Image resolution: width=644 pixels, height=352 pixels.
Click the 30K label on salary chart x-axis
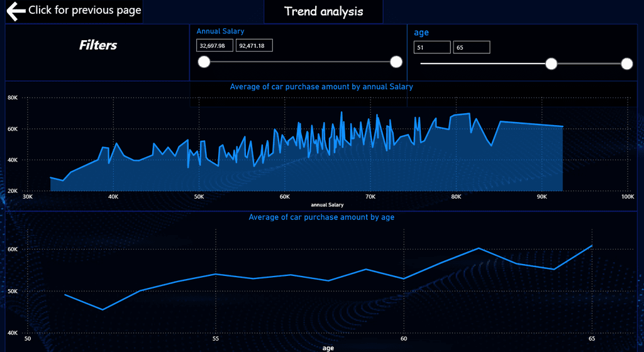tap(28, 197)
